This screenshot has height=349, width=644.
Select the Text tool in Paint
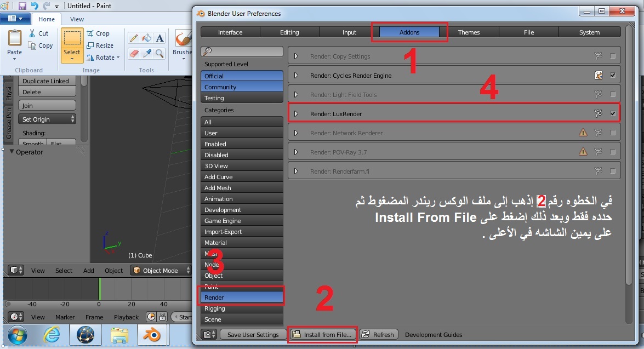[x=160, y=38]
